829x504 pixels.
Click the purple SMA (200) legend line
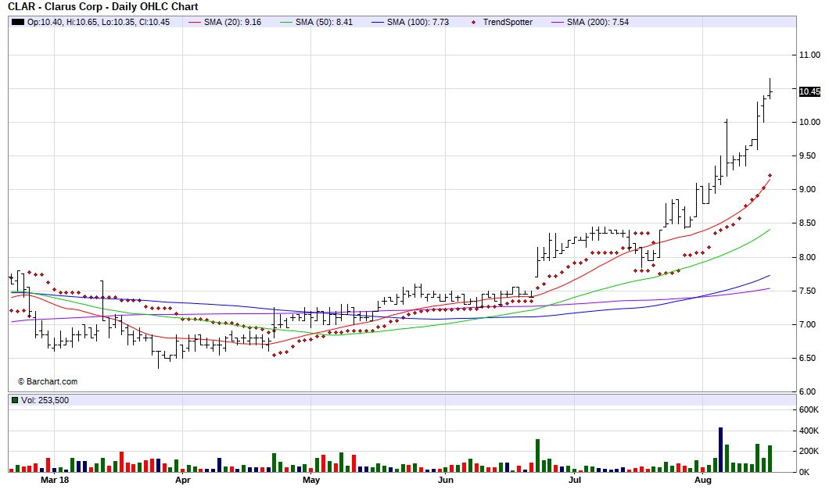click(x=558, y=22)
